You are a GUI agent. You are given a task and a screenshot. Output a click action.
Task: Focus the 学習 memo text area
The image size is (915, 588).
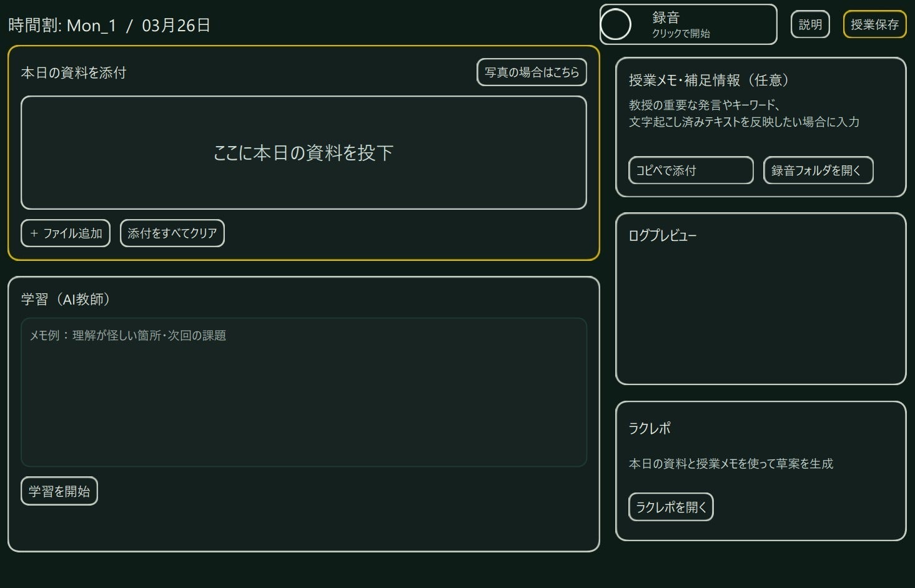[x=304, y=393]
